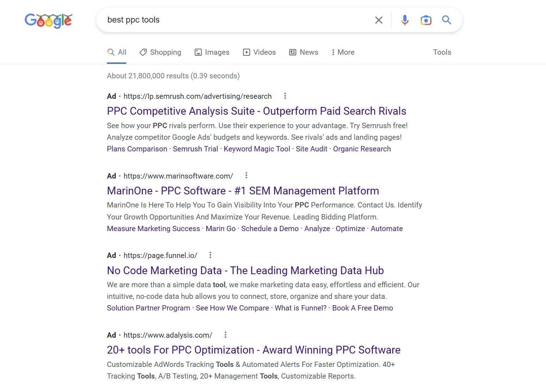The image size is (546, 392).
Task: Open three-dot menu for Semrush ad
Action: point(285,96)
